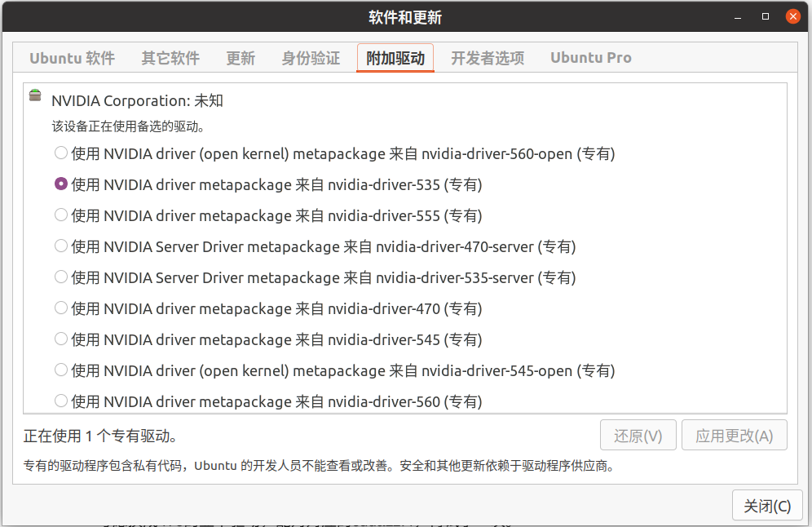812x527 pixels.
Task: Open the 身份验证 tab
Action: click(x=311, y=58)
